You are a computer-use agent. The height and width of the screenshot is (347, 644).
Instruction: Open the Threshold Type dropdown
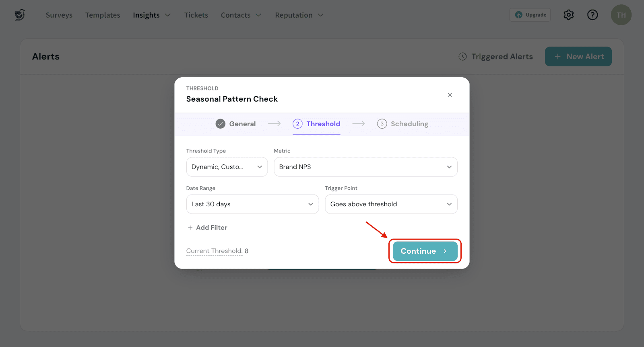(227, 167)
